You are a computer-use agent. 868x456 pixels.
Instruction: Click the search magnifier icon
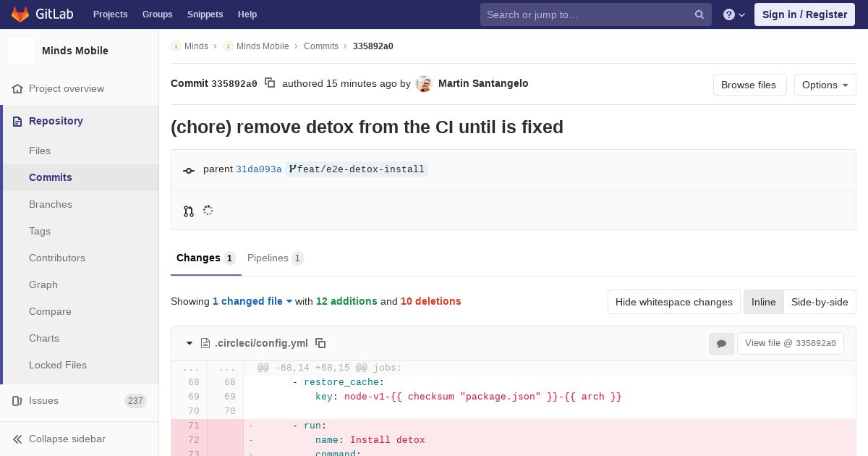(x=699, y=14)
